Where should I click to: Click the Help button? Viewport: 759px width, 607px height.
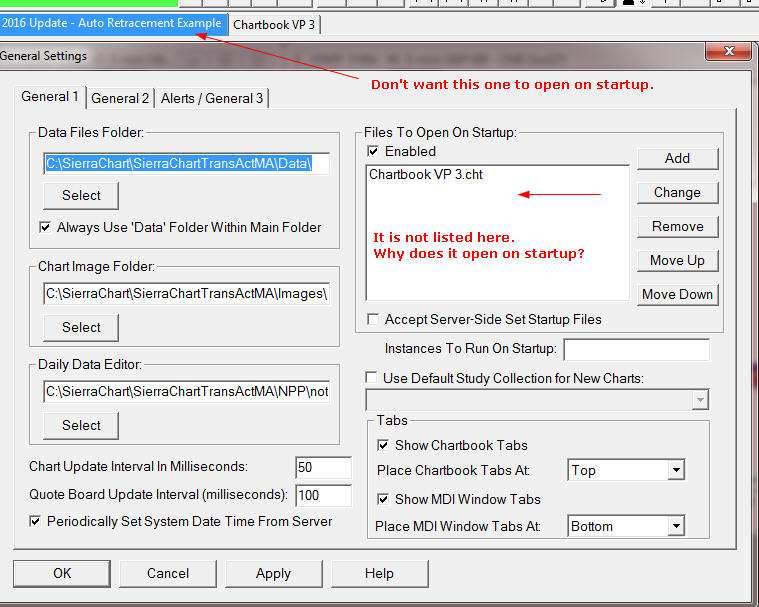[380, 574]
